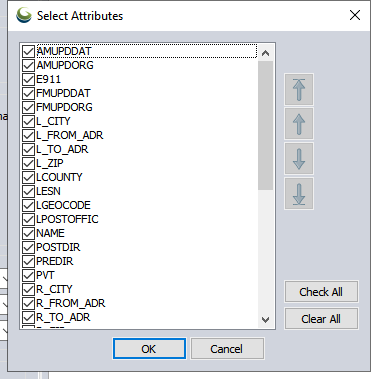The image size is (378, 379).
Task: Uncheck the PVT attribute checkbox
Action: tap(29, 275)
